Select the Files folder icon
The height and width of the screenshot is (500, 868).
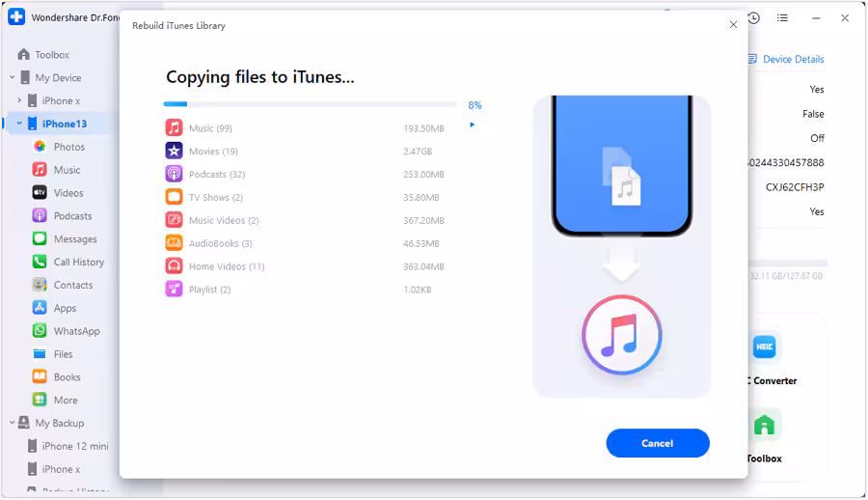(40, 353)
